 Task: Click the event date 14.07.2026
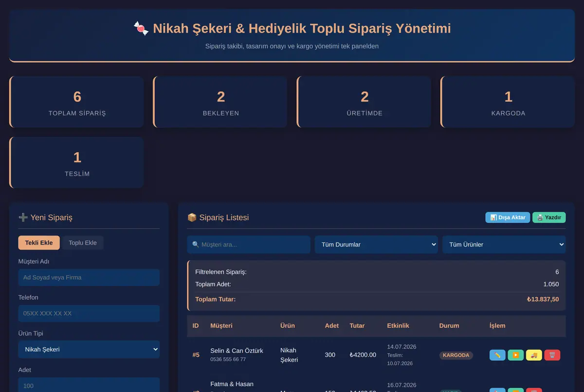(401, 347)
